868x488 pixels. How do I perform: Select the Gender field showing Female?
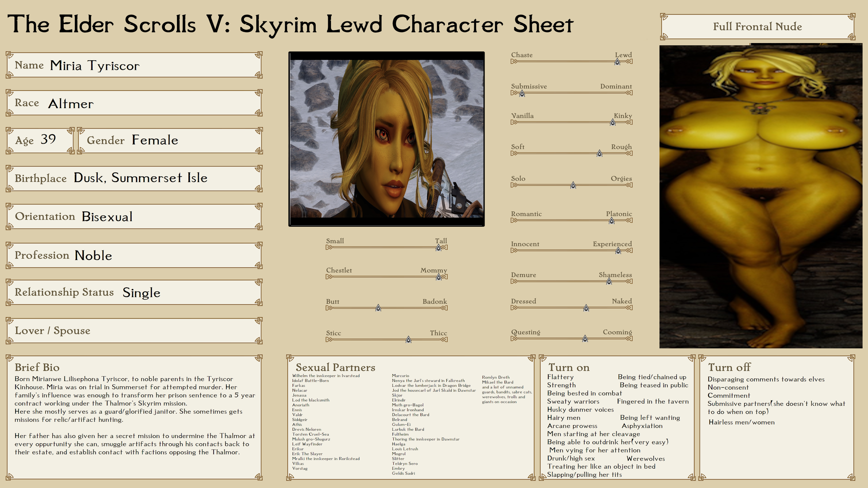(x=170, y=141)
